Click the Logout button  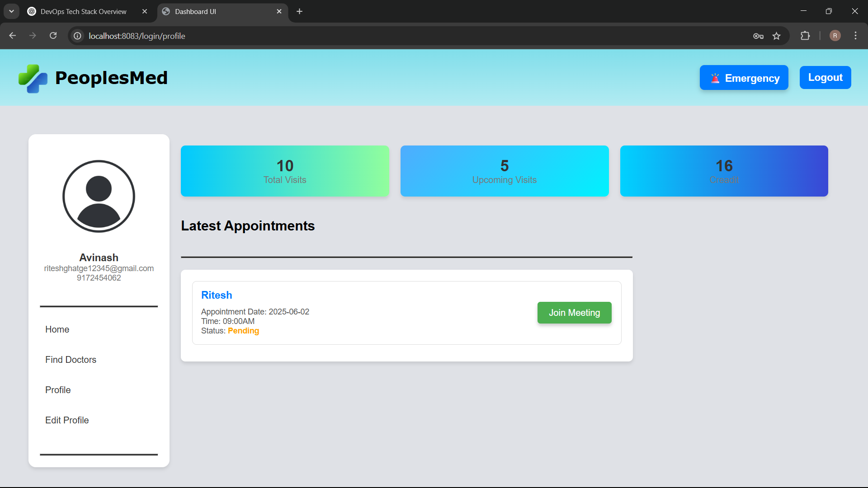point(825,78)
